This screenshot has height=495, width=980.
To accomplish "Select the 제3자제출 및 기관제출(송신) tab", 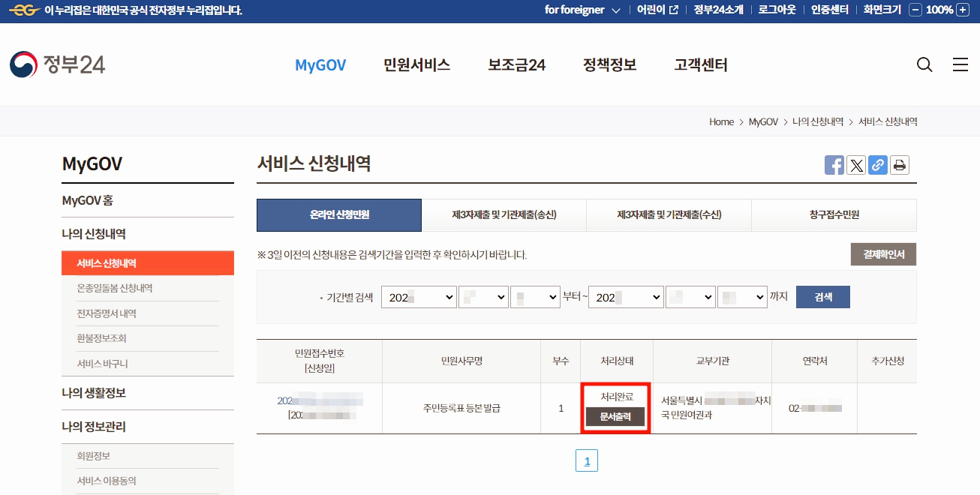I will pyautogui.click(x=504, y=215).
